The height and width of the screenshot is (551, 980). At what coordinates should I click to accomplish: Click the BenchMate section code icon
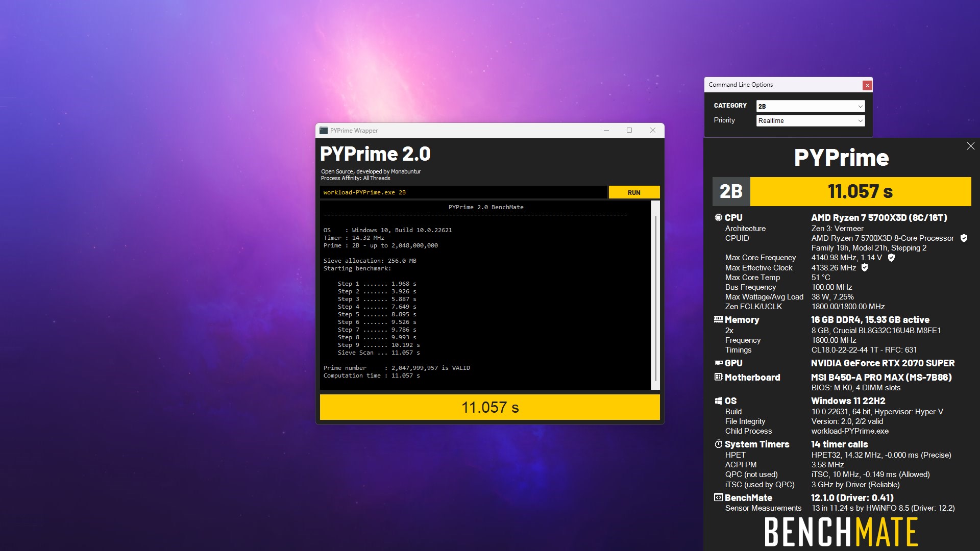pyautogui.click(x=718, y=497)
